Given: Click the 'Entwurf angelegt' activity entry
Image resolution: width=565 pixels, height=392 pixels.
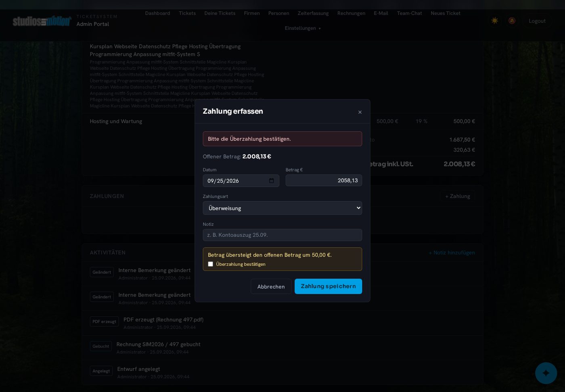Looking at the screenshot, I should pyautogui.click(x=139, y=369).
